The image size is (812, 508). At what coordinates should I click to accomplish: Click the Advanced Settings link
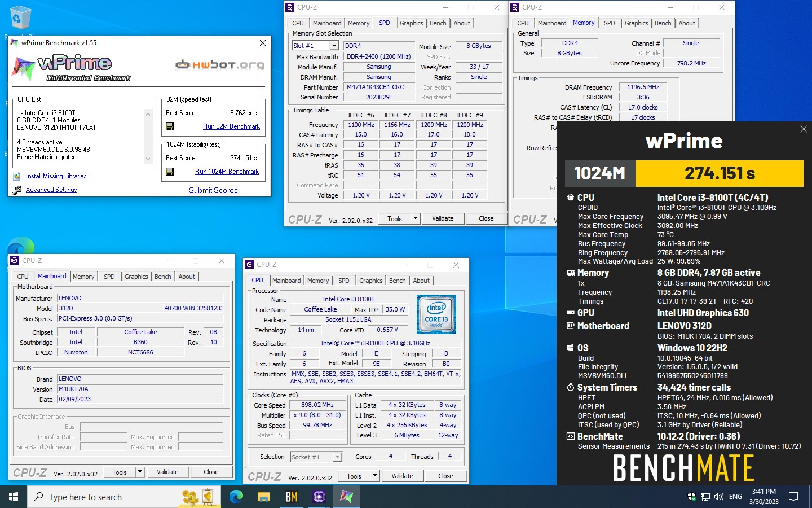[x=51, y=190]
